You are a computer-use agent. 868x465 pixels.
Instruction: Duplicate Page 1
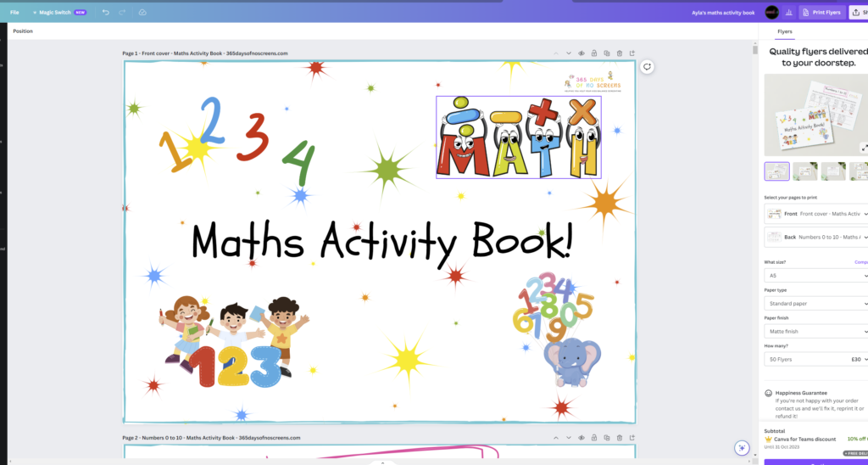pos(607,53)
